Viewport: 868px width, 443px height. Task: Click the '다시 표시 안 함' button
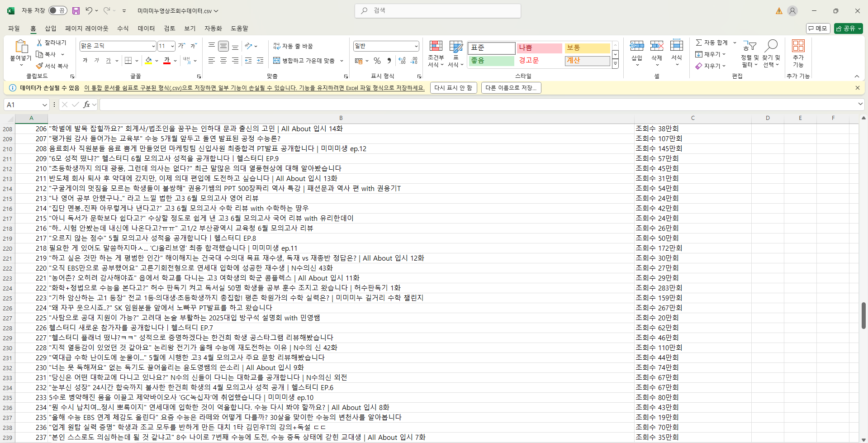point(453,88)
